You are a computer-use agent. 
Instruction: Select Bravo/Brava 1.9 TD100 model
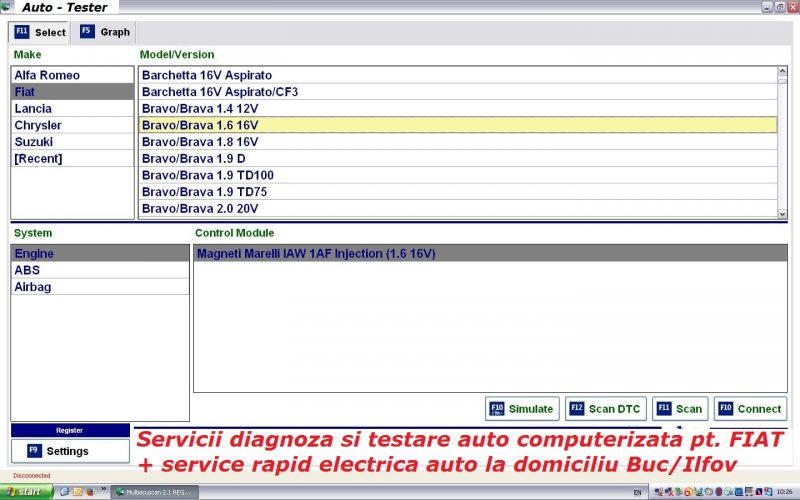pyautogui.click(x=458, y=175)
